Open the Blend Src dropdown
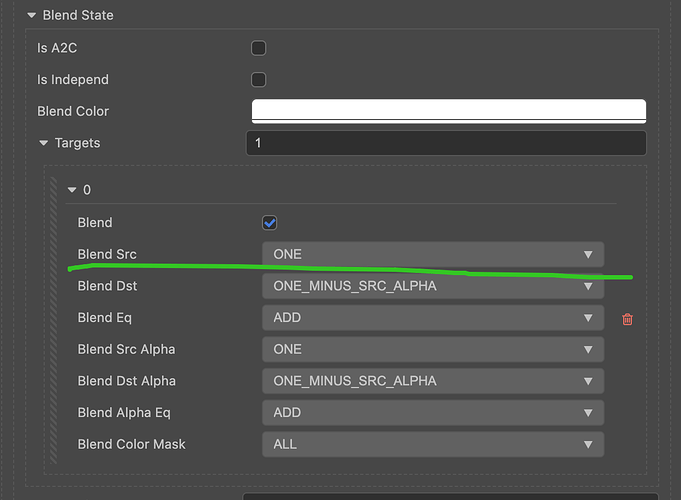 coord(433,254)
